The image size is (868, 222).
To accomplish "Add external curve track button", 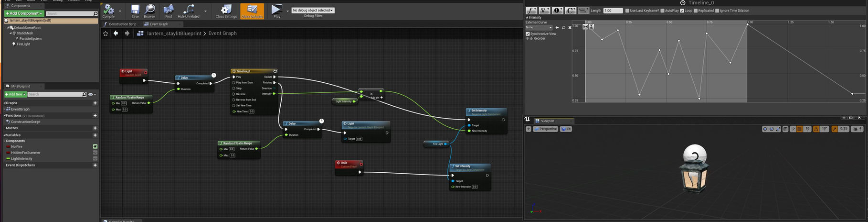I will (583, 11).
